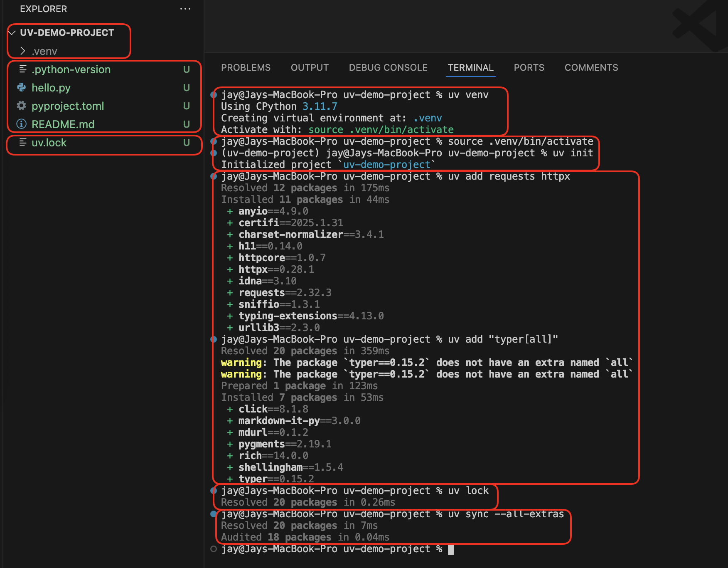Screen dimensions: 728x568
Task: Click the 'Installed 7 packages in 53ms' line
Action: pos(303,398)
